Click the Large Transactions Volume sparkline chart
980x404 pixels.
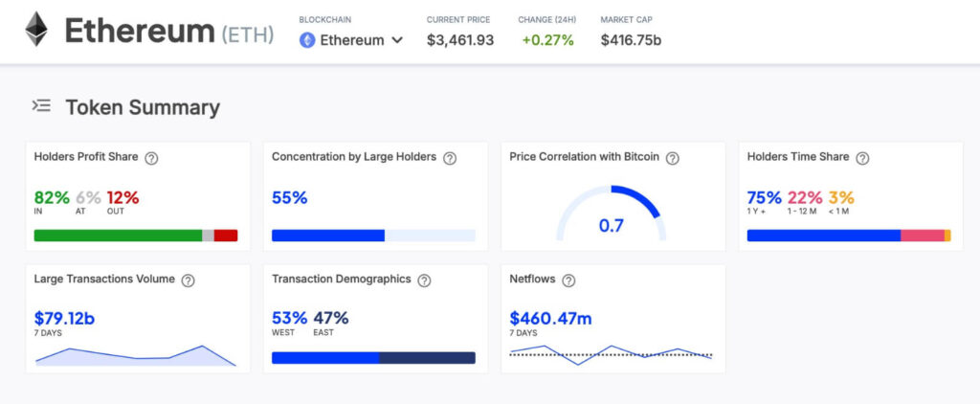point(136,356)
